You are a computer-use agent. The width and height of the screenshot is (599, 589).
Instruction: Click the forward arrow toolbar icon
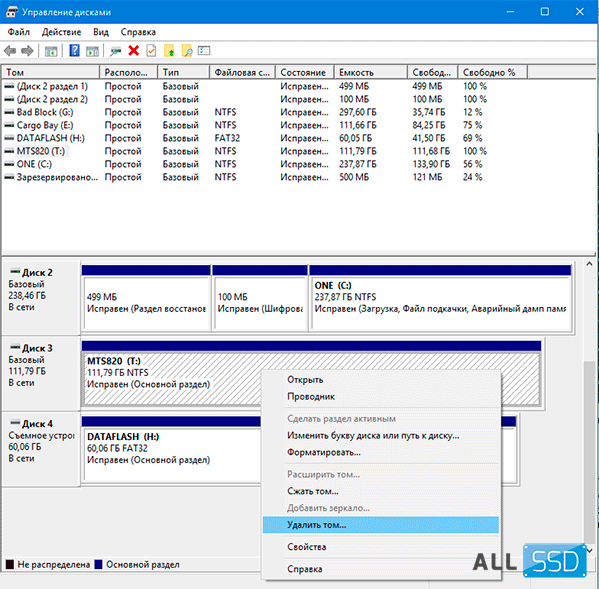[x=27, y=50]
